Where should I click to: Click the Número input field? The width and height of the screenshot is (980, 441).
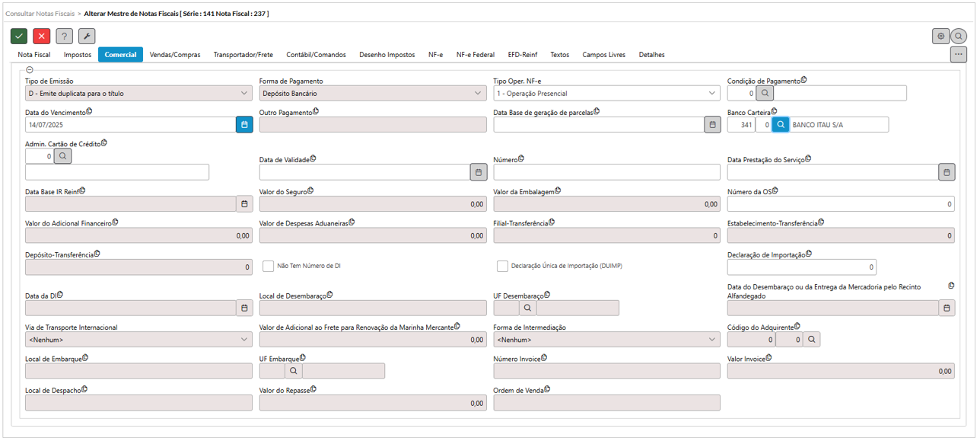point(607,172)
